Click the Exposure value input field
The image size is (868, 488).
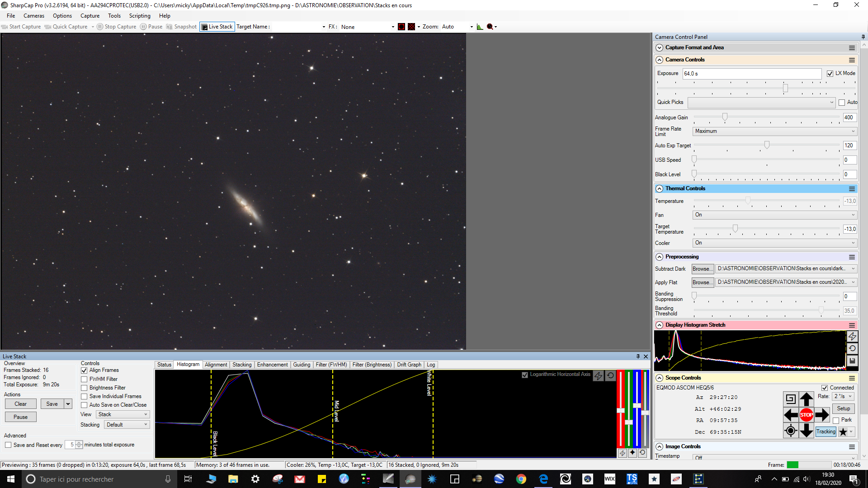point(752,74)
